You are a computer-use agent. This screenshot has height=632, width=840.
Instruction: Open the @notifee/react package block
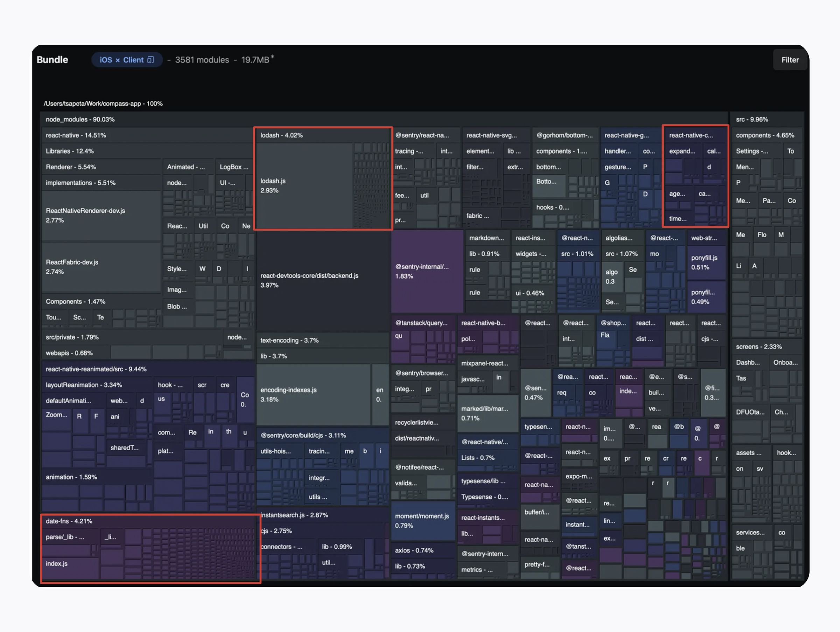pyautogui.click(x=423, y=467)
